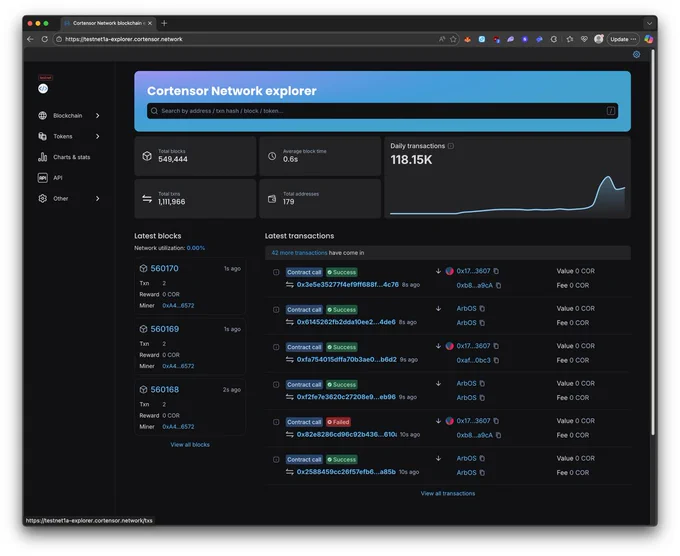Expand details icon for transaction 0xfa754015dffa70b3ae0
This screenshot has height=556, width=680.
click(x=276, y=347)
